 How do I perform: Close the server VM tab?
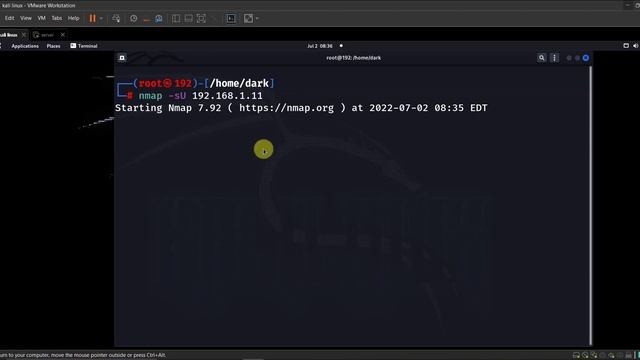tap(62, 35)
